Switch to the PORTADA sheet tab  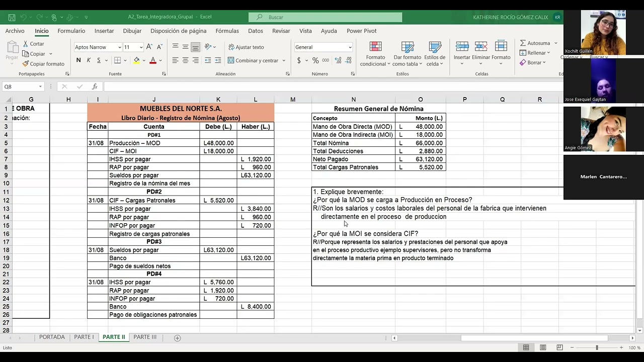[52, 337]
